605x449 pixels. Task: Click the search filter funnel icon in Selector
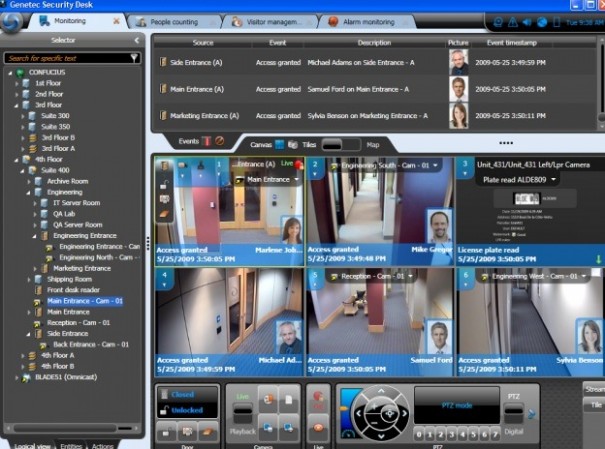[135, 58]
